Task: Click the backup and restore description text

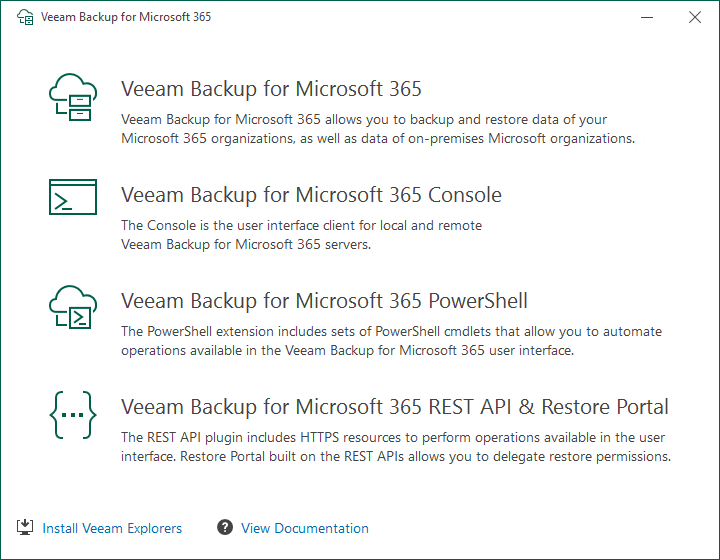Action: [x=377, y=129]
